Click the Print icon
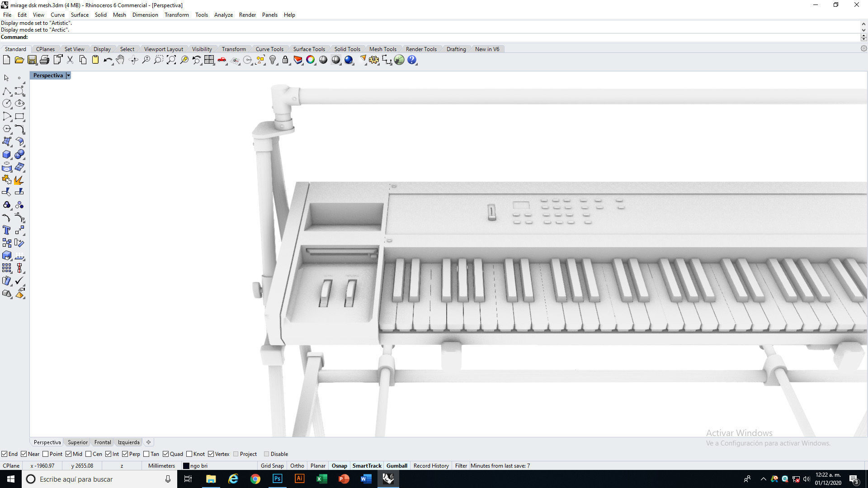The image size is (868, 488). (x=44, y=60)
